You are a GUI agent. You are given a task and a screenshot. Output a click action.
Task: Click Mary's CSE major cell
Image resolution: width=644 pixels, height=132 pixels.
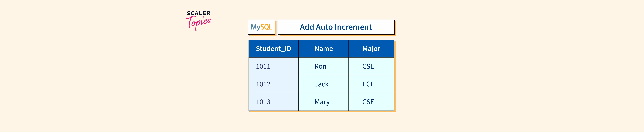coord(371,102)
